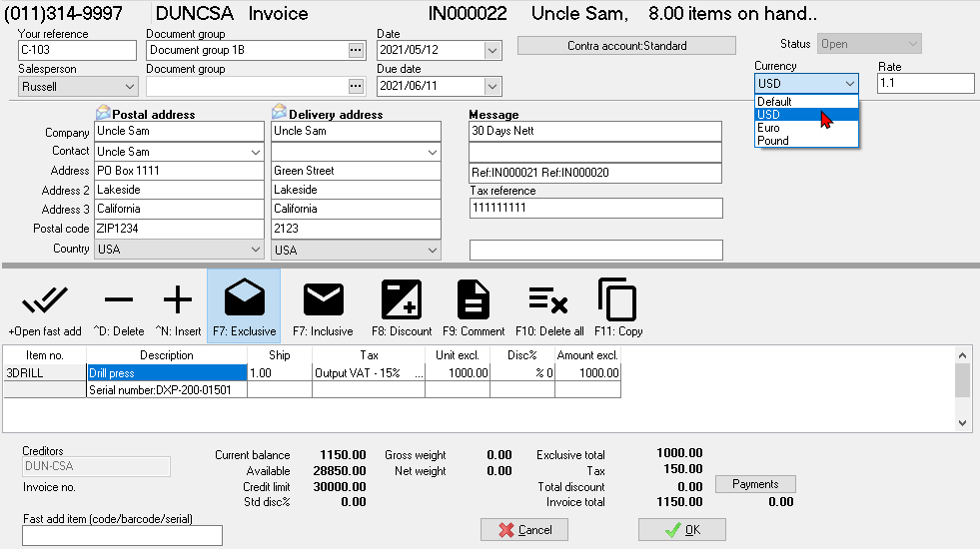980x549 pixels.
Task: Add a comment with F9 Comment icon
Action: (474, 300)
